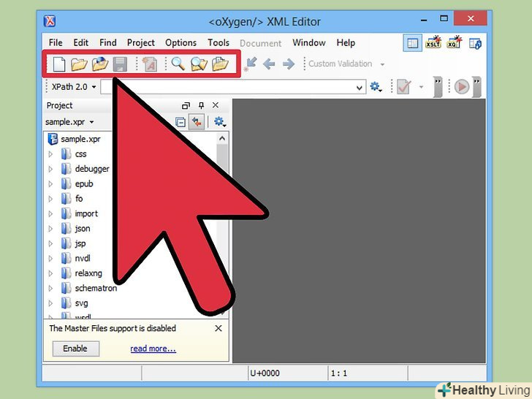Image resolution: width=532 pixels, height=399 pixels.
Task: Open a file with the folder icon
Action: click(79, 64)
